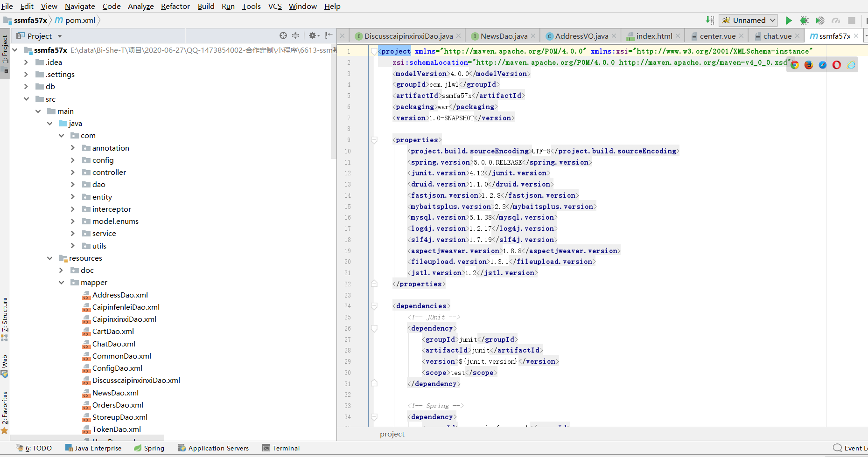This screenshot has width=868, height=457.
Task: Close the index.html tab
Action: [x=678, y=36]
